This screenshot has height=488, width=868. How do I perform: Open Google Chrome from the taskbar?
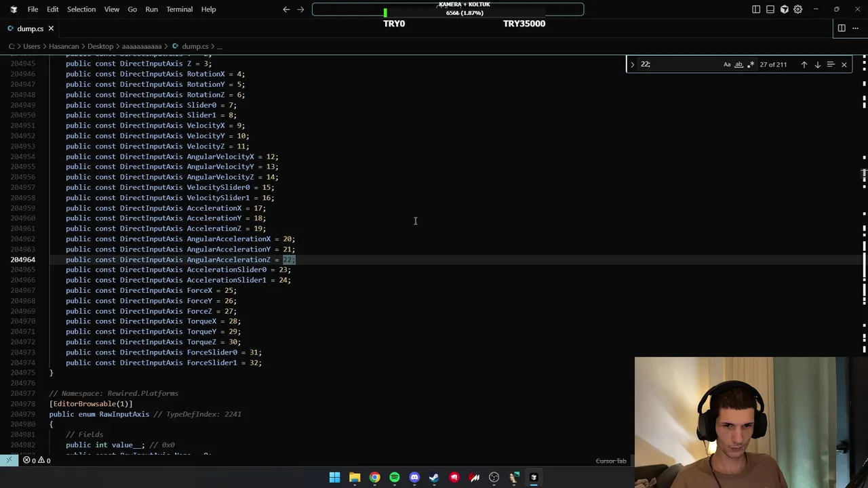point(374,477)
